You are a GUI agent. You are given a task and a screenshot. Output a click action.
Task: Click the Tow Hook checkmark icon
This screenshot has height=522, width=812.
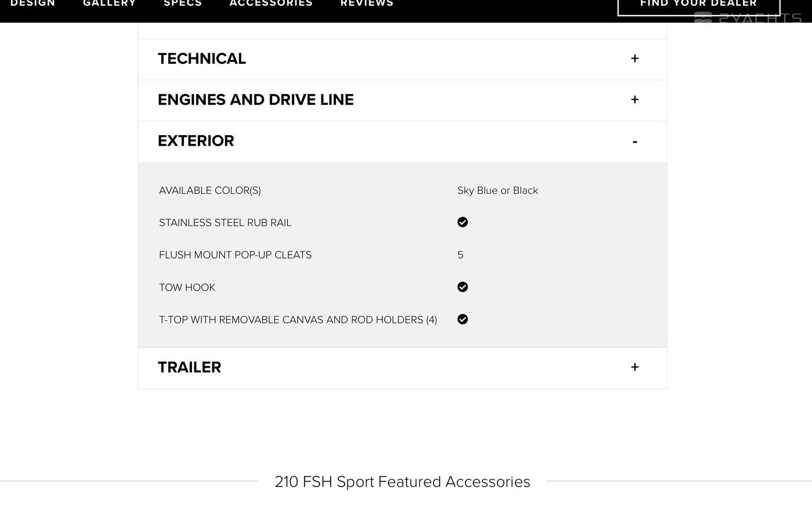(x=462, y=287)
